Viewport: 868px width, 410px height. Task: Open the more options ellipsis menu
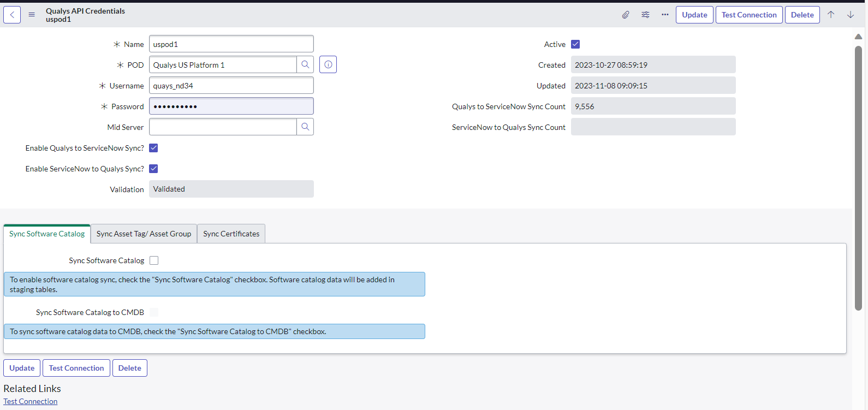click(665, 15)
